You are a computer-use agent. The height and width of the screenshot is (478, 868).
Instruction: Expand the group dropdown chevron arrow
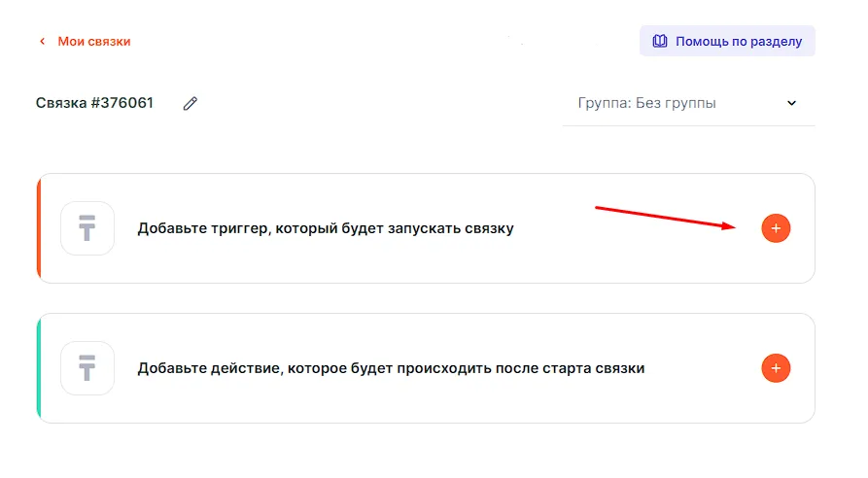click(x=791, y=103)
